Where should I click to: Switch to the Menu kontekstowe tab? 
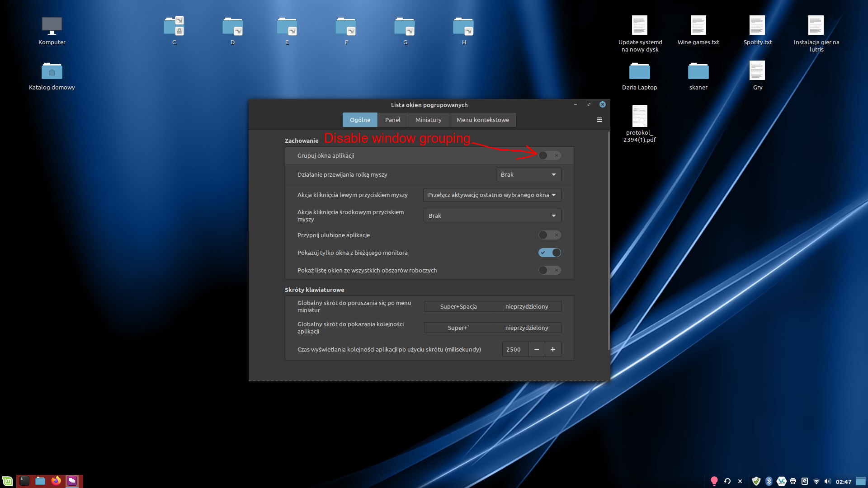[482, 120]
